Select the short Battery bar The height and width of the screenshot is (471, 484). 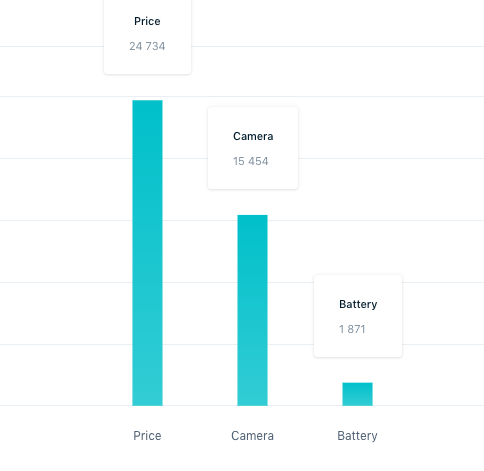click(x=357, y=394)
